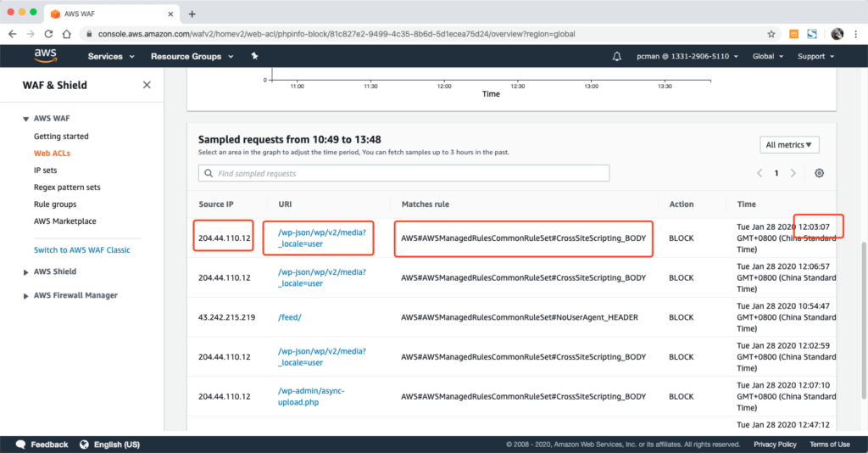This screenshot has width=868, height=453.
Task: Click the Action column header
Action: point(682,204)
